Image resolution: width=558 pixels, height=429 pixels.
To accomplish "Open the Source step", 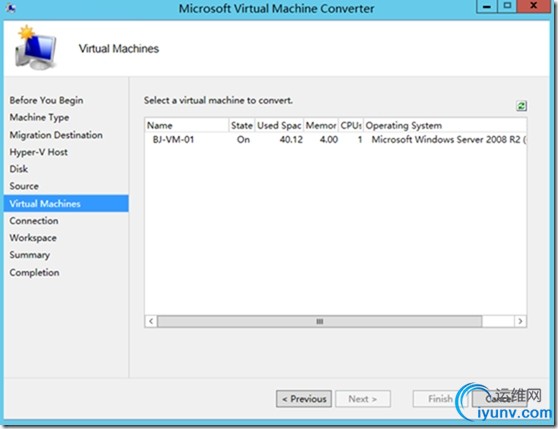I will pyautogui.click(x=24, y=186).
